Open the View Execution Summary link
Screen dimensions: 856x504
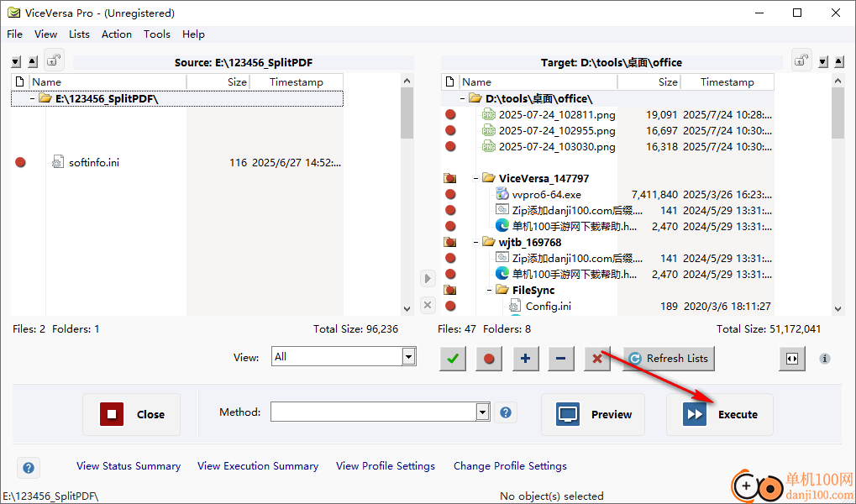pos(258,465)
